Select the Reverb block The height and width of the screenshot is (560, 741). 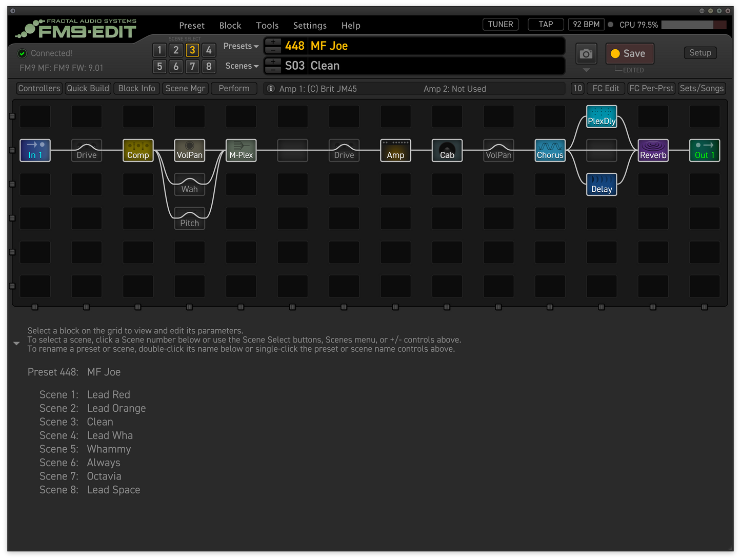tap(653, 150)
